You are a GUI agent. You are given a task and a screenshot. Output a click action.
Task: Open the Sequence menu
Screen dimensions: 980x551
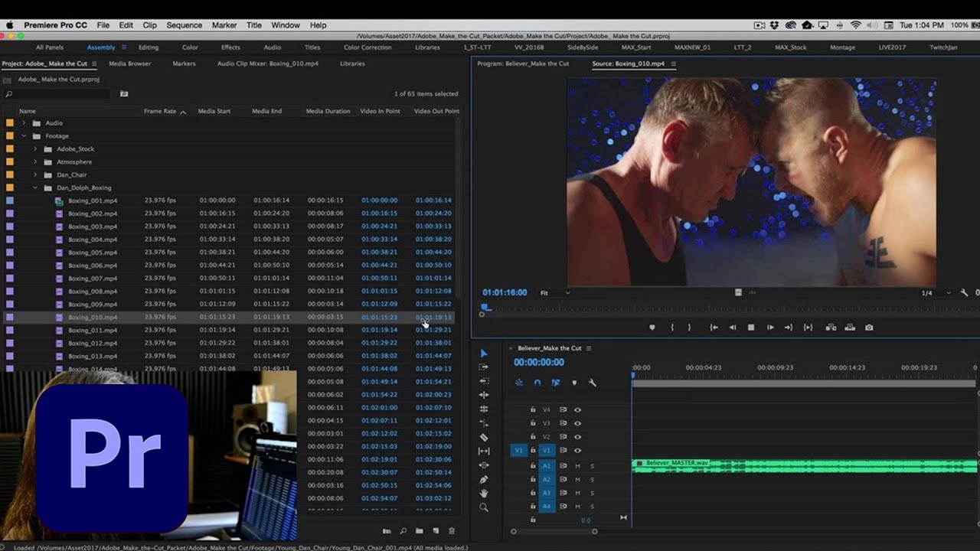coord(184,25)
